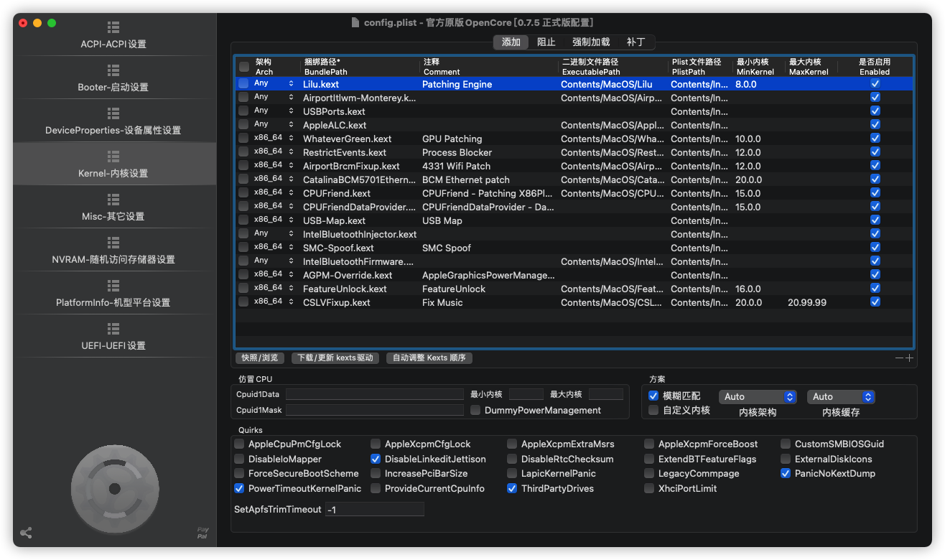
Task: Open Arch stepper for USBPorts.kext row
Action: point(291,111)
